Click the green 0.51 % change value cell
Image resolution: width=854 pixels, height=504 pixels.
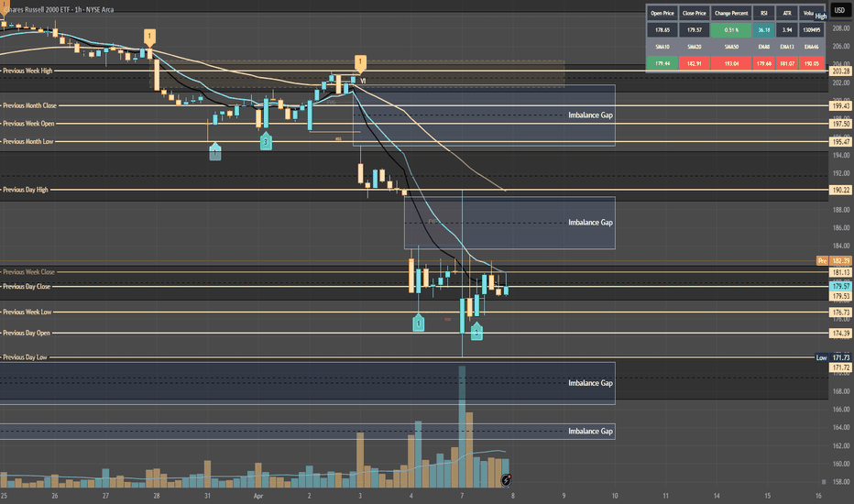tap(731, 30)
